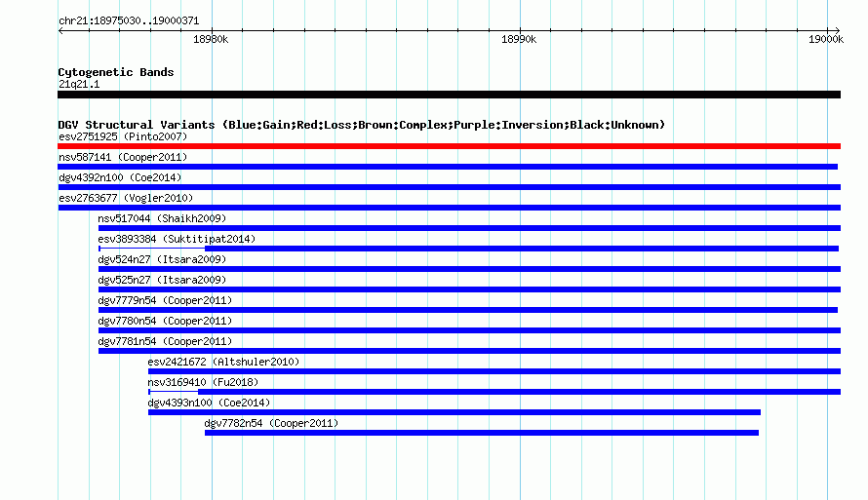Click the esv2763677 (Vogler2010) label
868x500 pixels.
tap(126, 198)
